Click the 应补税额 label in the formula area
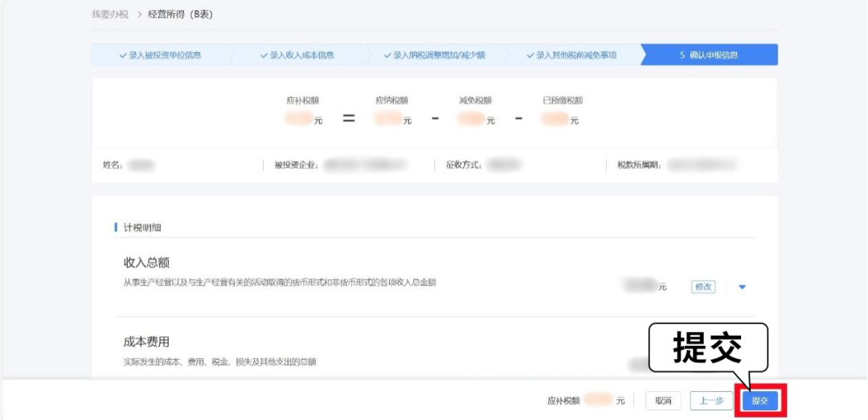The height and width of the screenshot is (420, 868). [303, 101]
